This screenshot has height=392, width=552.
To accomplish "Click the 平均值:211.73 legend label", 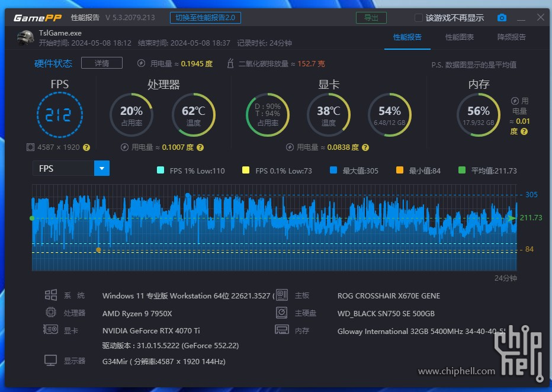I will 494,171.
